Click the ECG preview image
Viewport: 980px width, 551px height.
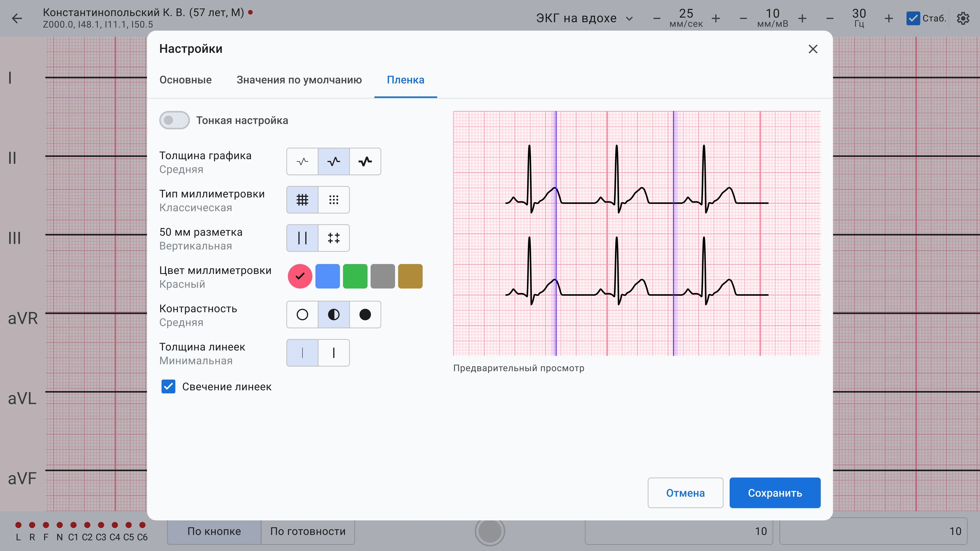point(637,233)
